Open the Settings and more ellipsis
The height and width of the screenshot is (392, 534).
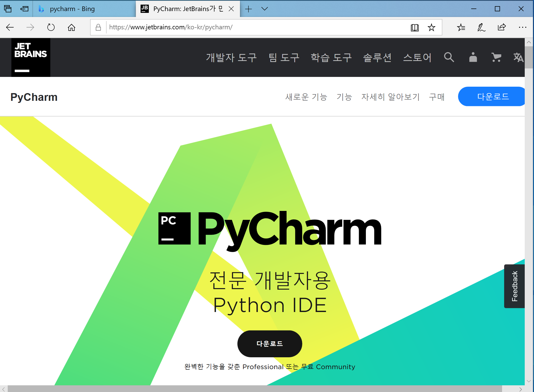(x=522, y=27)
